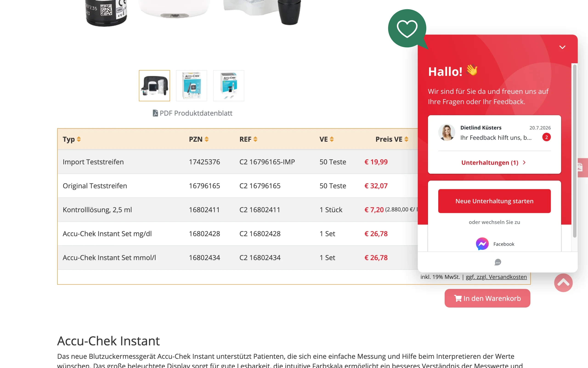Open PDF Produktdatenblatt link
The image size is (588, 368).
pos(192,113)
